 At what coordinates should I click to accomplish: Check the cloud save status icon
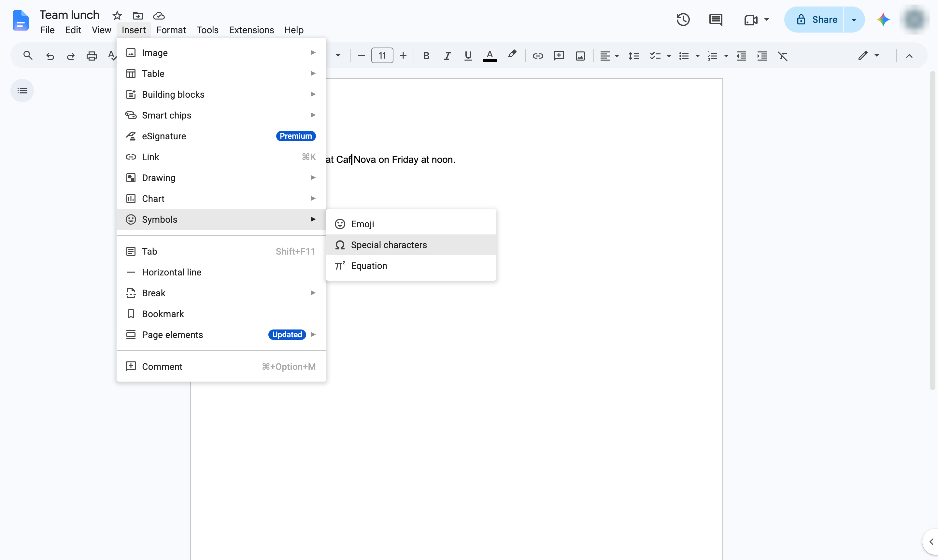[159, 16]
